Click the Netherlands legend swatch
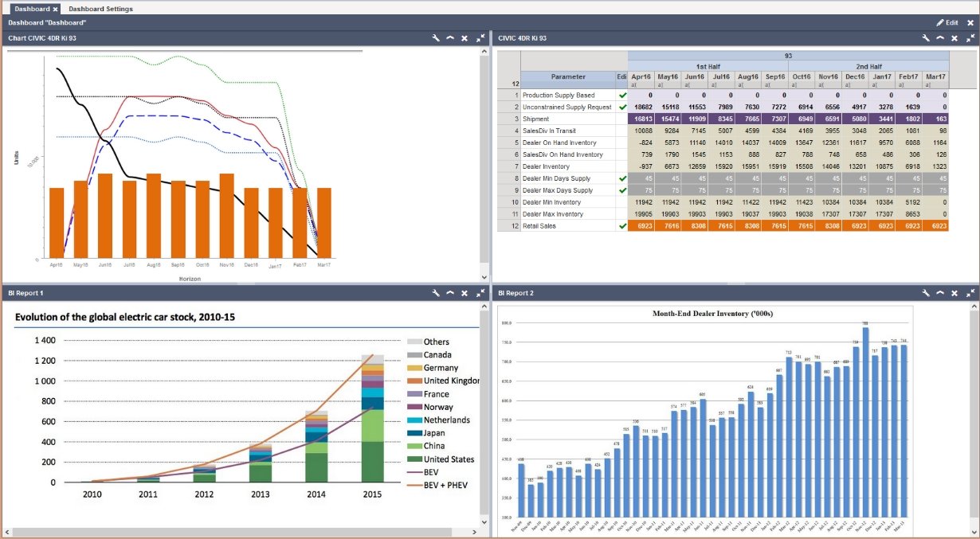980x539 pixels. click(414, 420)
